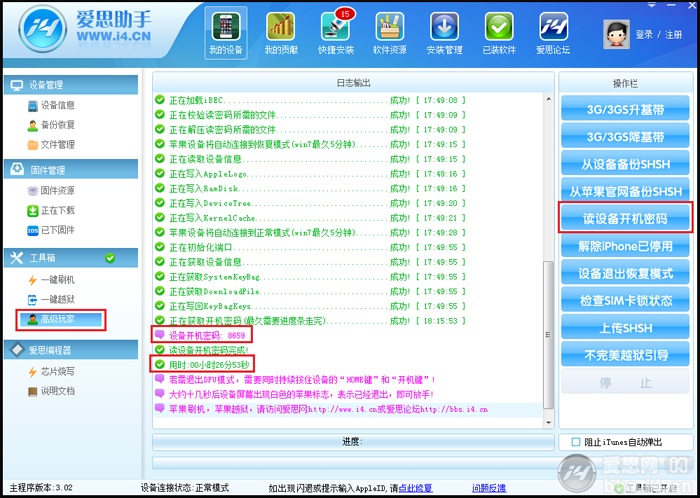The image size is (700, 498).
Task: Click the 解除iPhone已停用 button
Action: (x=625, y=246)
